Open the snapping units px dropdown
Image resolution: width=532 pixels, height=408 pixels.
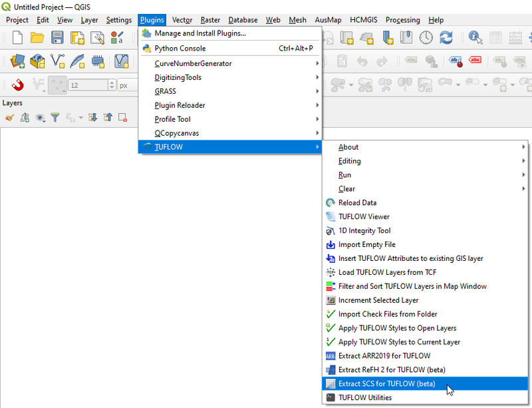coord(127,85)
